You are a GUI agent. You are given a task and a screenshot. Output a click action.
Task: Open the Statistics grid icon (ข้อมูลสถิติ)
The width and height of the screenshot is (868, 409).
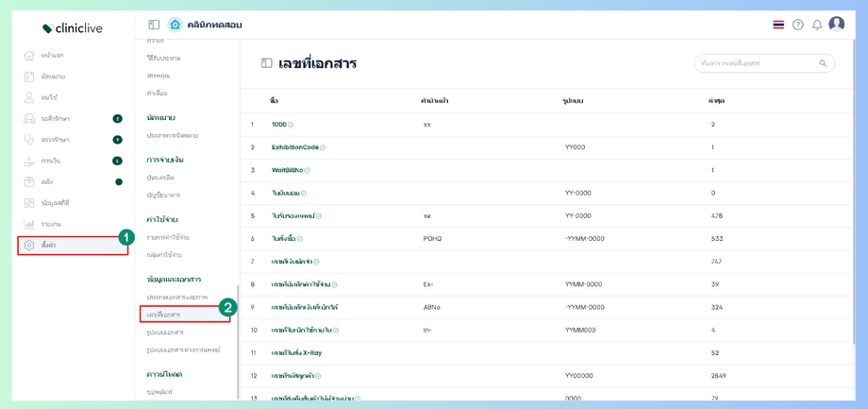tap(29, 203)
